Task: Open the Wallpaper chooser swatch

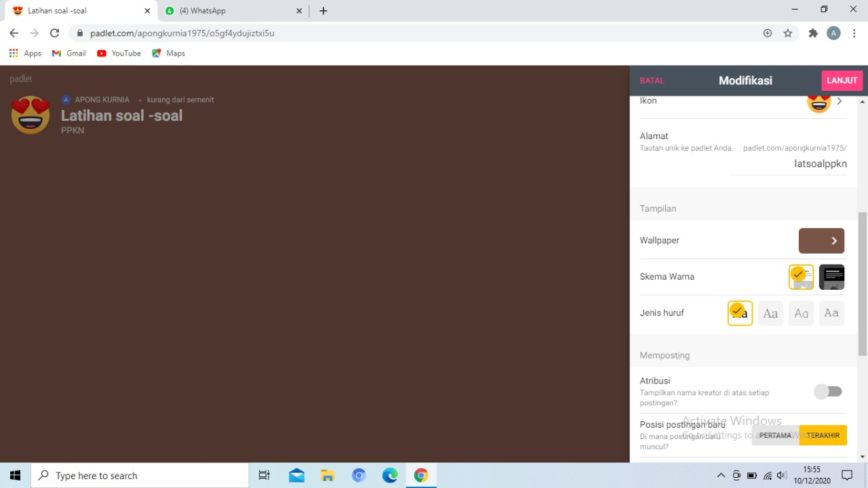Action: click(821, 241)
